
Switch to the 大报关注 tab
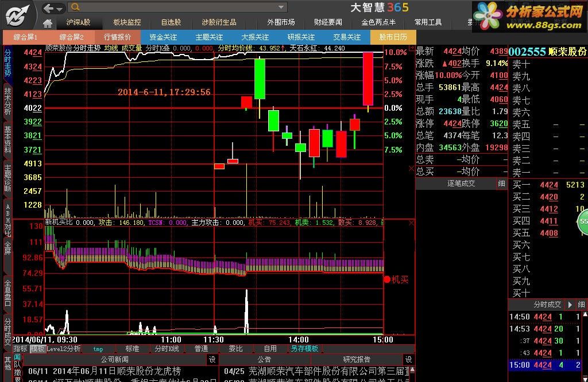(255, 37)
